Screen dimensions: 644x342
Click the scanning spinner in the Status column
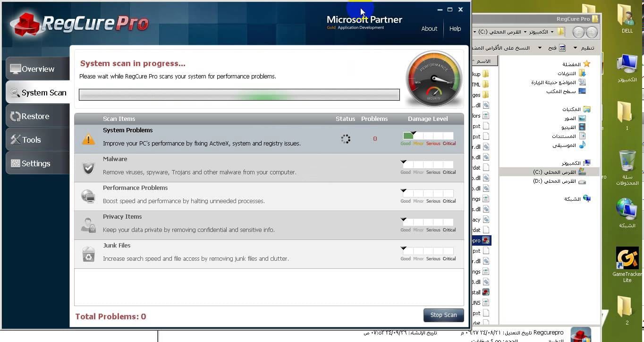(x=346, y=139)
